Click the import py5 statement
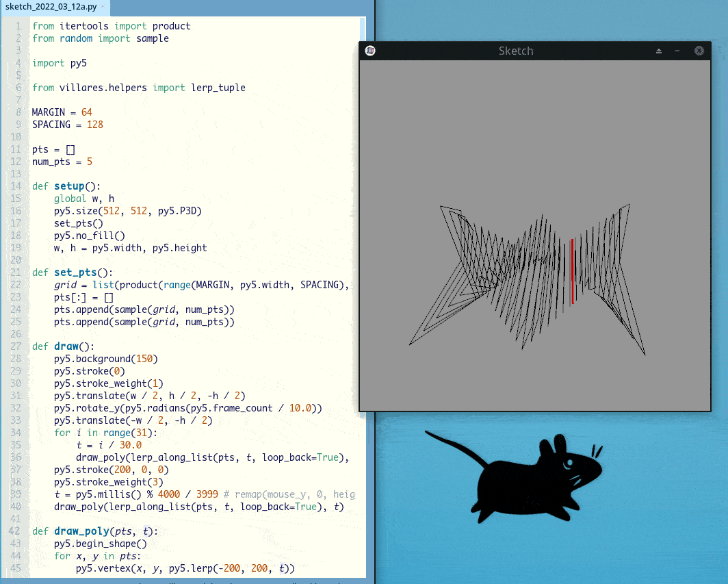The image size is (728, 584). [59, 63]
